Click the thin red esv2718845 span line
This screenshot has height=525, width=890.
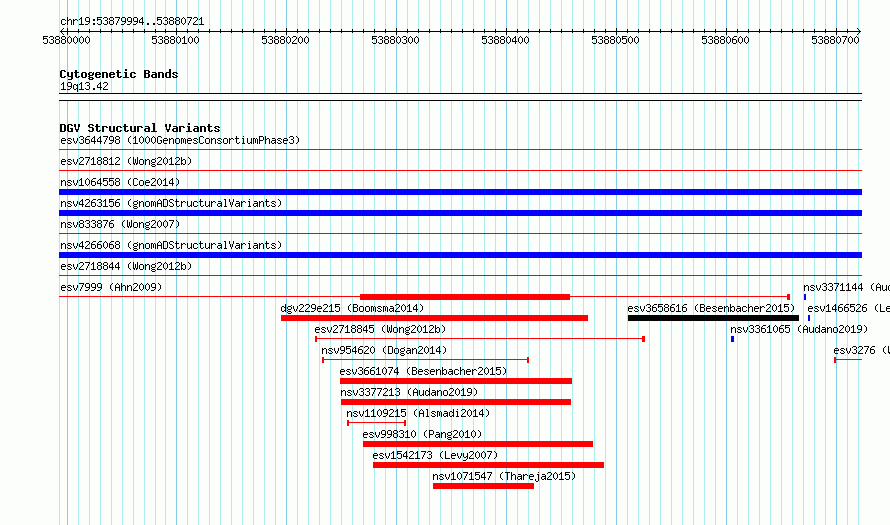[x=480, y=339]
